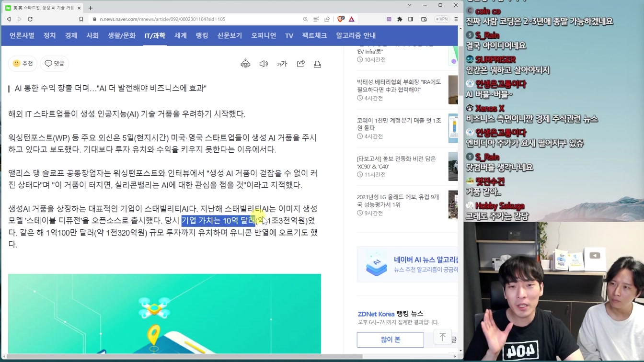Open 알고리즘 안내 section
The width and height of the screenshot is (644, 362).
pos(356,35)
